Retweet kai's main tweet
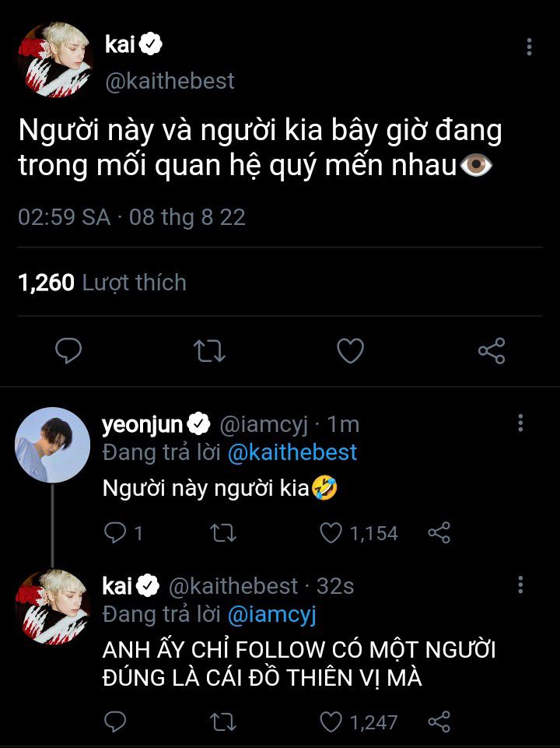This screenshot has height=748, width=560. (209, 351)
